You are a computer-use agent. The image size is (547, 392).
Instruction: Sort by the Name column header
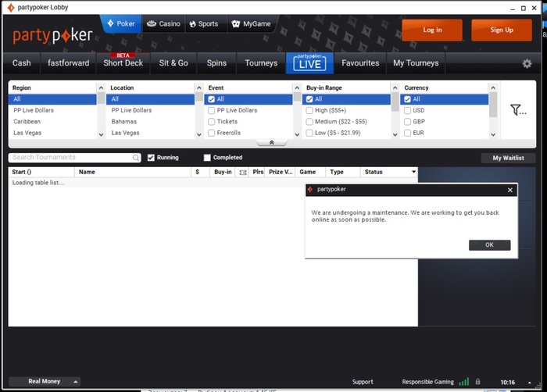(x=133, y=172)
